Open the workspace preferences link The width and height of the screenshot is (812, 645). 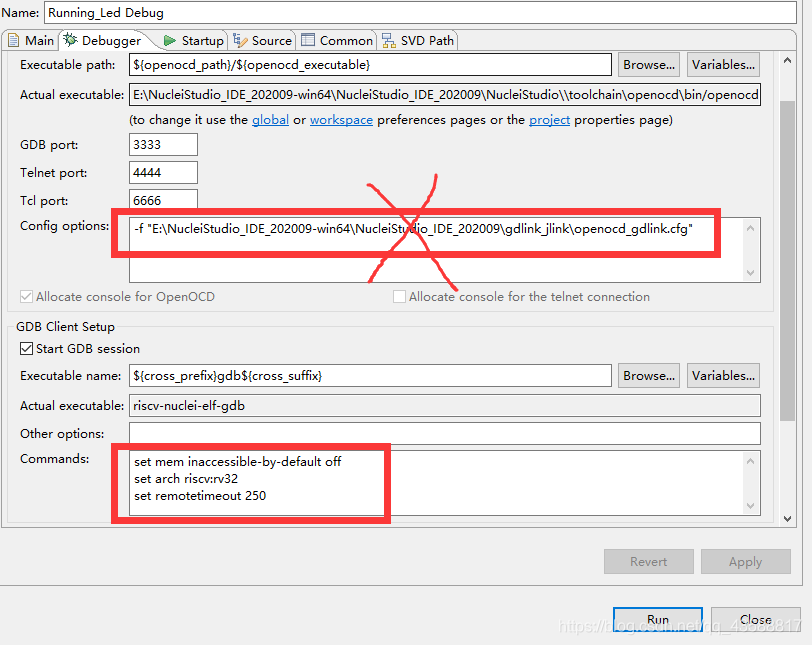[341, 120]
